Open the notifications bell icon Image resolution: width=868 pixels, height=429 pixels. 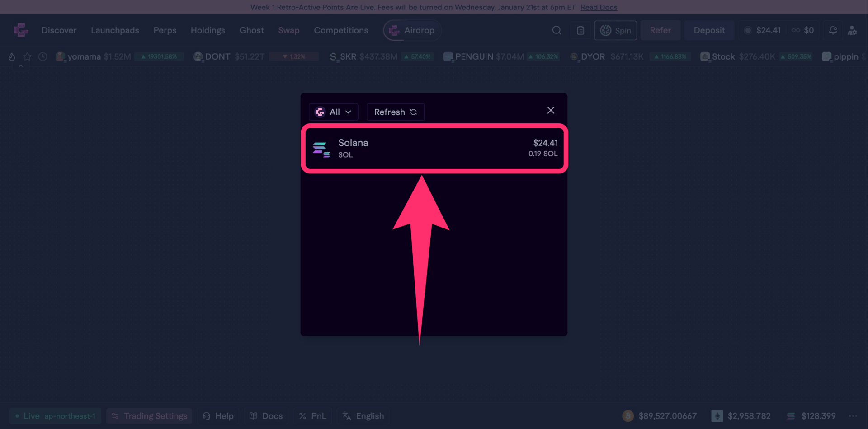pos(833,30)
